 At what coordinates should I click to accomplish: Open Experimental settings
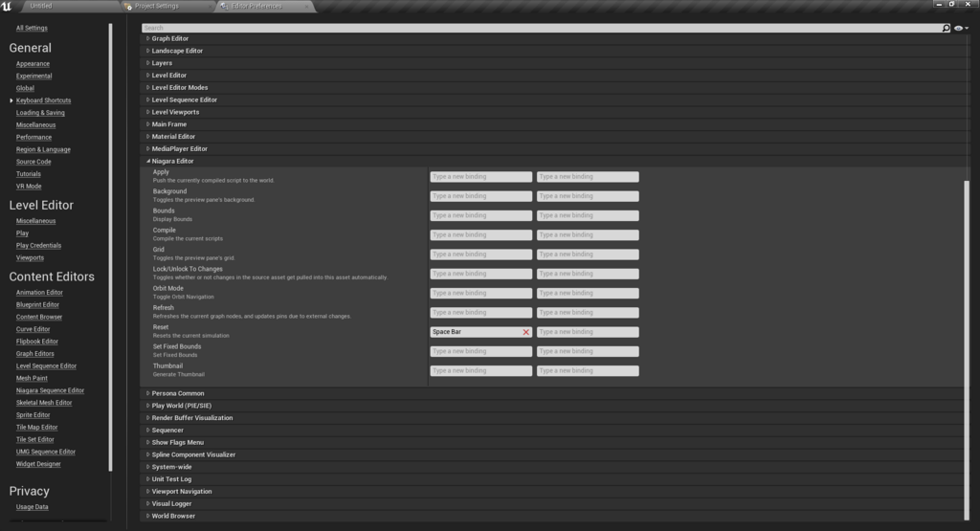(33, 77)
